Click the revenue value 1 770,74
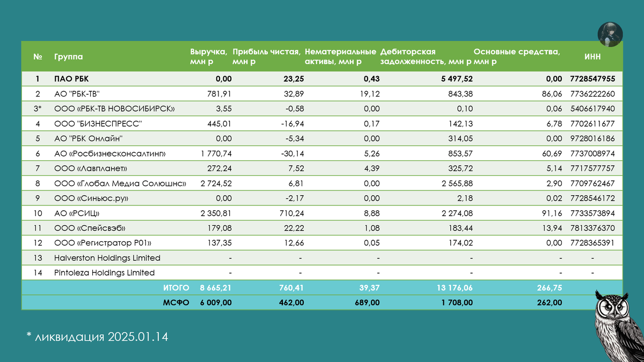 (216, 154)
